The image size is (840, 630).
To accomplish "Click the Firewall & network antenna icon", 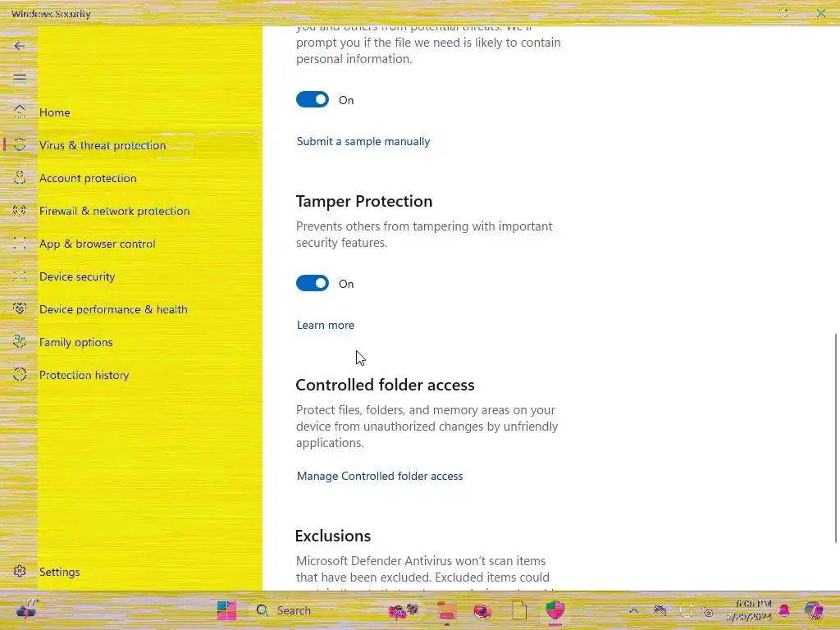I will tap(20, 211).
